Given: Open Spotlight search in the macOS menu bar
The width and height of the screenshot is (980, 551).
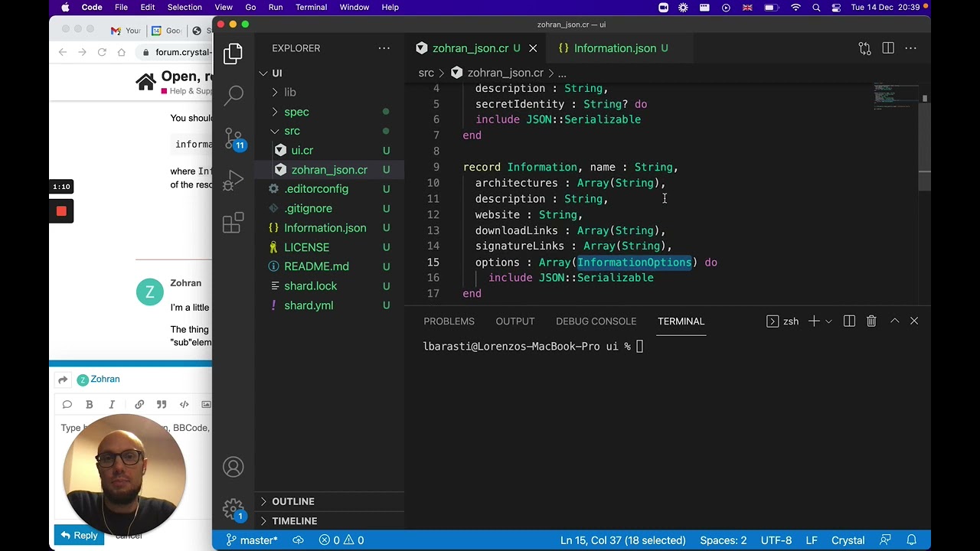Looking at the screenshot, I should coord(816,7).
